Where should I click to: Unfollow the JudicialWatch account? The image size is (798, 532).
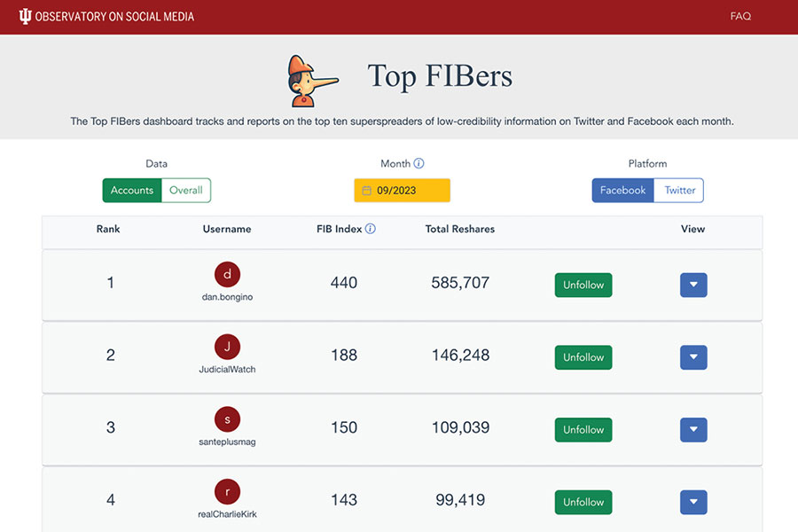pyautogui.click(x=583, y=357)
